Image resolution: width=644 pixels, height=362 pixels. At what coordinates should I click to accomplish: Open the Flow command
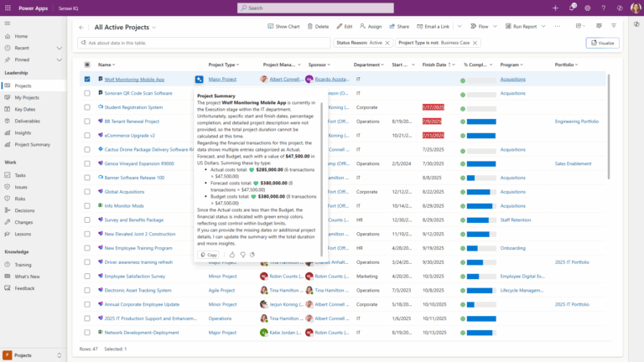(480, 26)
